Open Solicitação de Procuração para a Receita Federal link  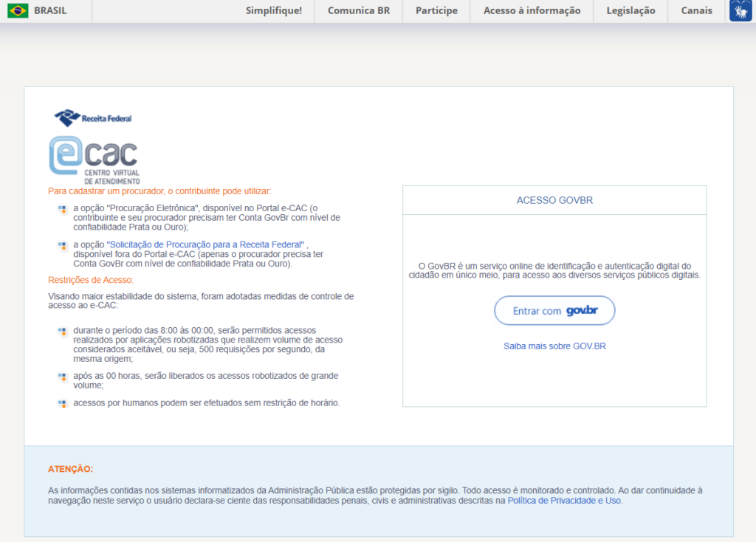point(205,244)
